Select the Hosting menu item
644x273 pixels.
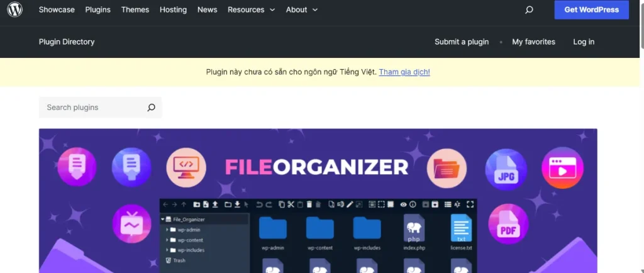pos(173,9)
